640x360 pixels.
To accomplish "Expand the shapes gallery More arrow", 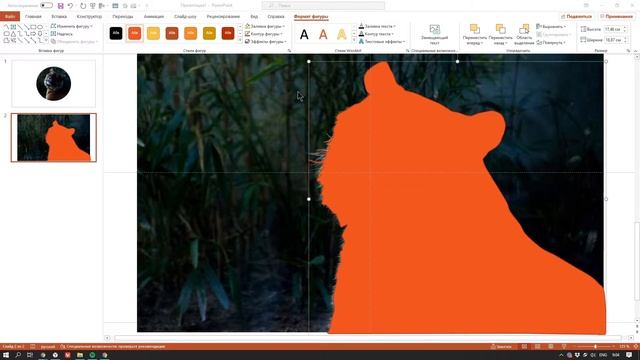I will click(x=46, y=41).
